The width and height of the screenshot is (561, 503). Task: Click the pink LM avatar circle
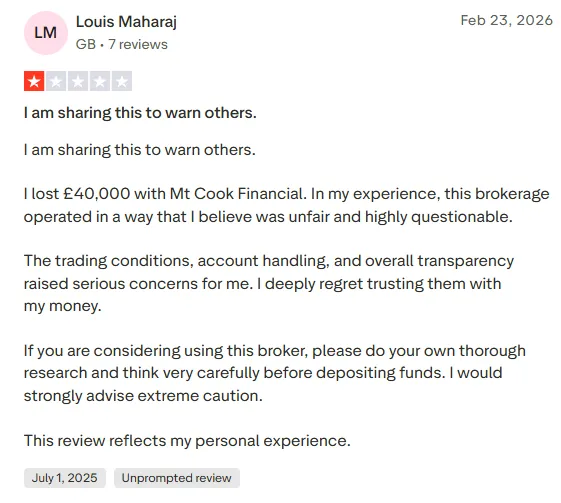46,33
